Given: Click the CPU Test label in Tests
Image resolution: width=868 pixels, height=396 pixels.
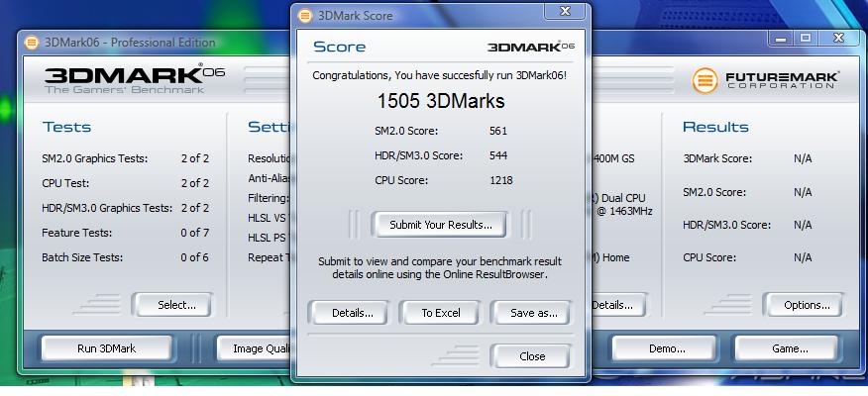Looking at the screenshot, I should [65, 183].
